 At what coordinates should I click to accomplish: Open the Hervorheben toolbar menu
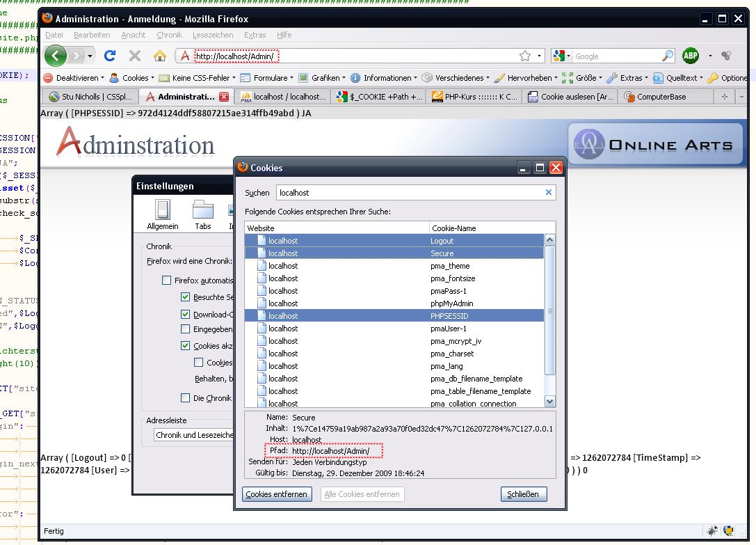coord(526,78)
